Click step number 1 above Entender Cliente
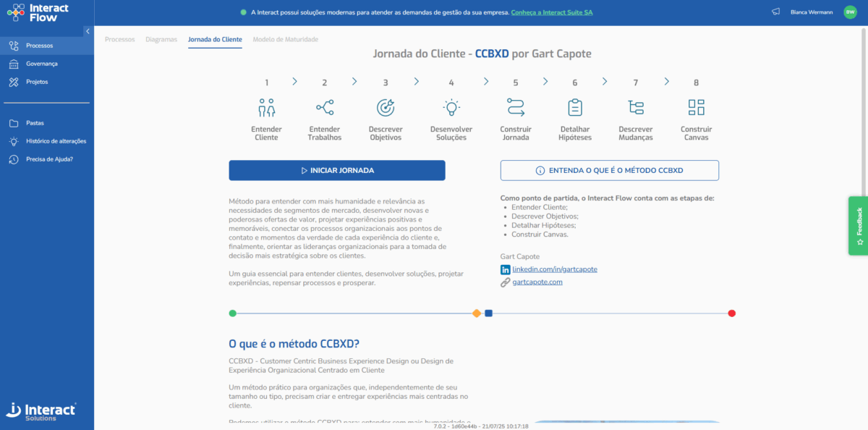Viewport: 868px width, 430px height. [266, 83]
